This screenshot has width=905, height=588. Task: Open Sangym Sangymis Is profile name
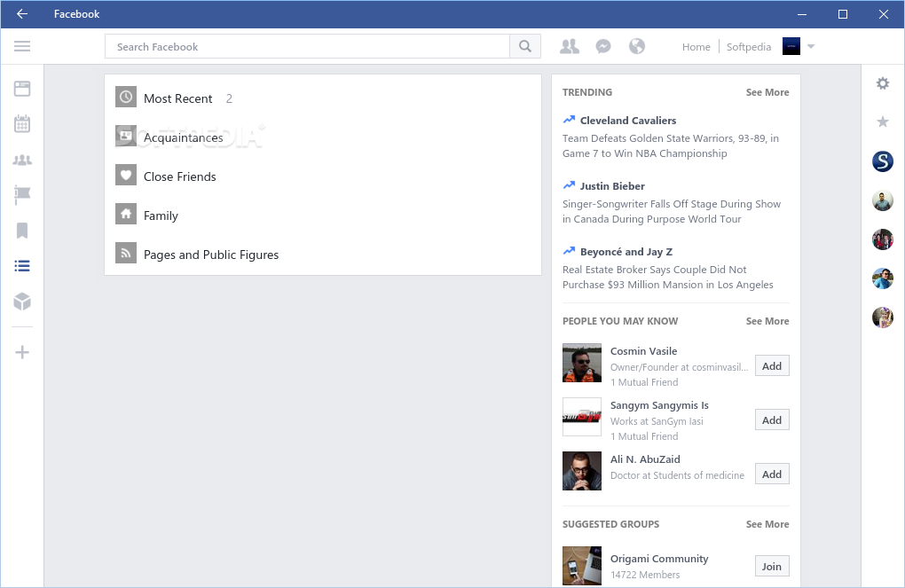coord(659,405)
